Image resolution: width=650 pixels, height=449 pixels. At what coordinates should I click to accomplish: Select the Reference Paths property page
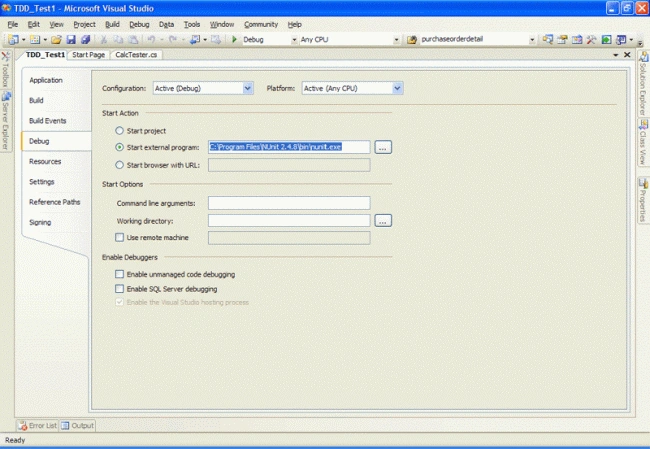coord(54,202)
